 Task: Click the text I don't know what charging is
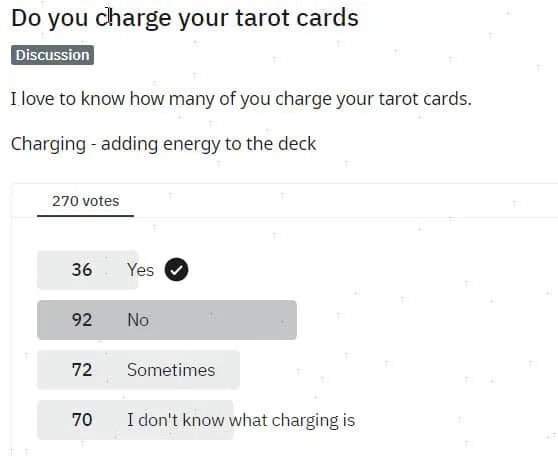click(241, 420)
